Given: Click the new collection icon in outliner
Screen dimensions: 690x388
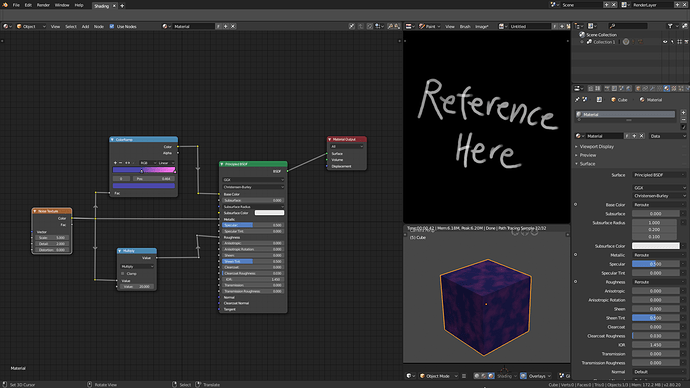Looking at the screenshot, I should click(685, 26).
